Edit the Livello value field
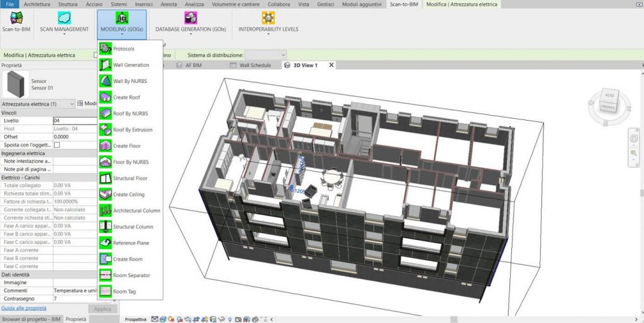This screenshot has height=323, width=644. click(75, 120)
